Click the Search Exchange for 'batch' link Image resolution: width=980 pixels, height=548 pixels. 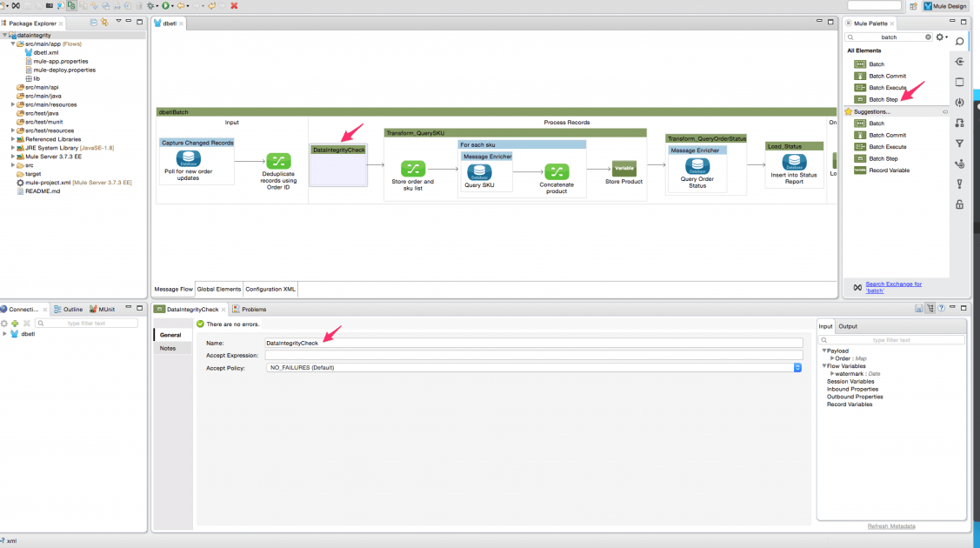pyautogui.click(x=893, y=286)
